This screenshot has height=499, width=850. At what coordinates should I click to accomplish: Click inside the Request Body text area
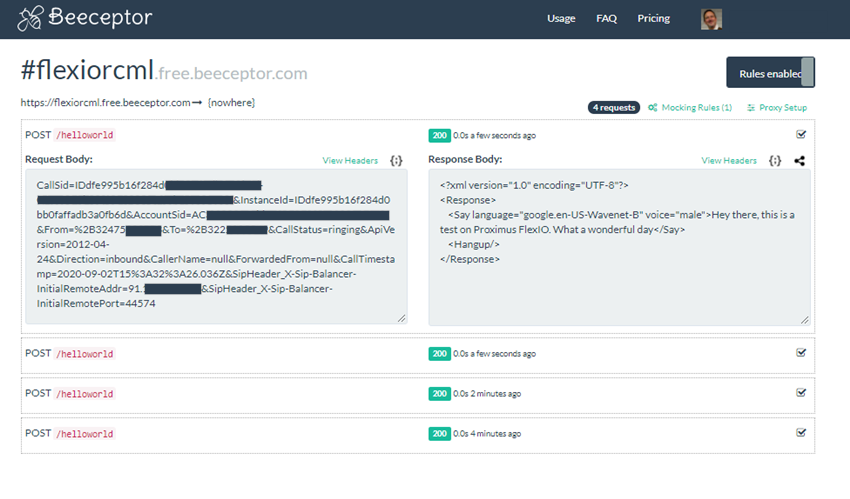(x=216, y=247)
